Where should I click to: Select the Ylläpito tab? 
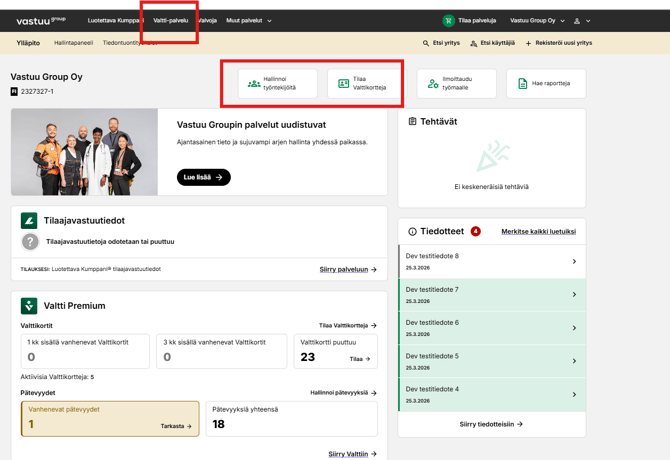coord(28,43)
